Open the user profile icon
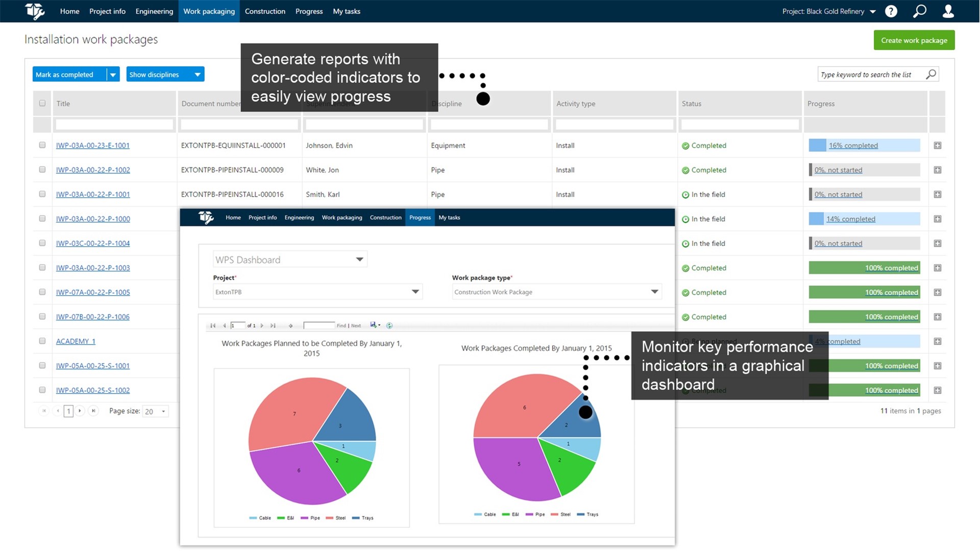The width and height of the screenshot is (980, 551). click(948, 11)
